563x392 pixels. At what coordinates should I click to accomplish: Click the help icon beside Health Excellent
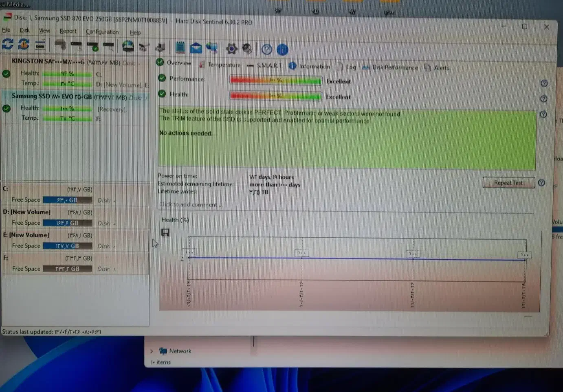coord(543,99)
